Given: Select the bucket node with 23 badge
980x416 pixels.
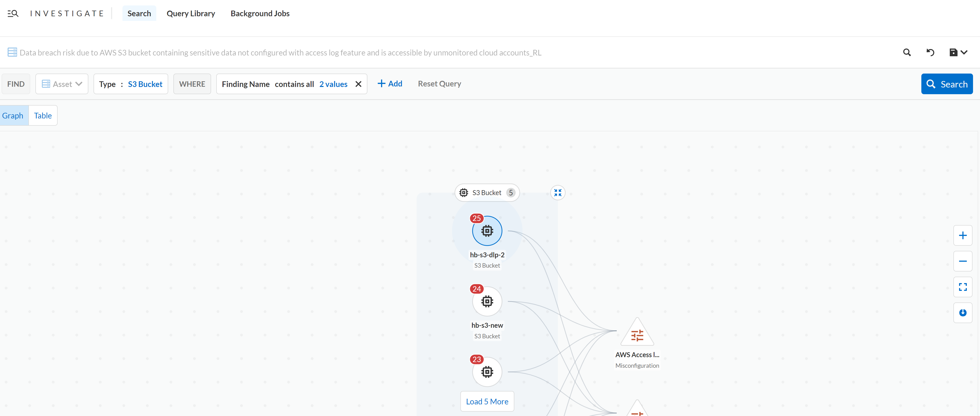Looking at the screenshot, I should pos(487,372).
